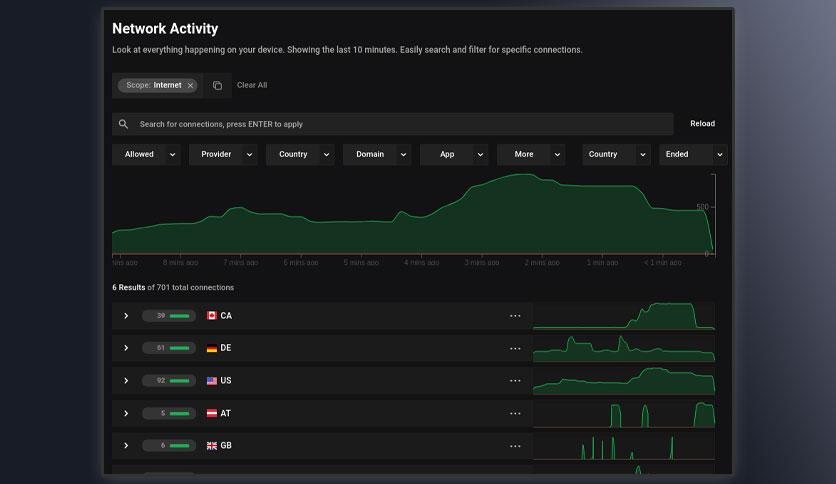This screenshot has height=484, width=836.
Task: Open the Provider filter dropdown
Action: click(223, 154)
